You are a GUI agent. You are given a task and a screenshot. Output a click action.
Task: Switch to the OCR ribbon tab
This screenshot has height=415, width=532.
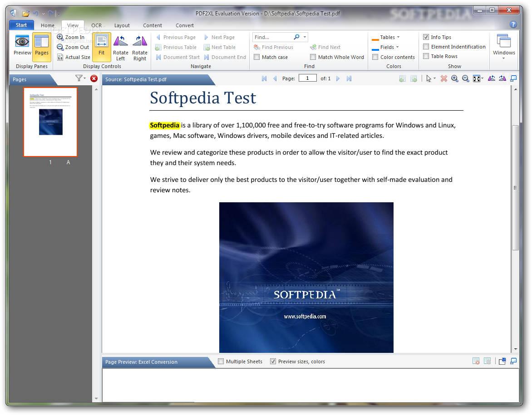[x=96, y=25]
